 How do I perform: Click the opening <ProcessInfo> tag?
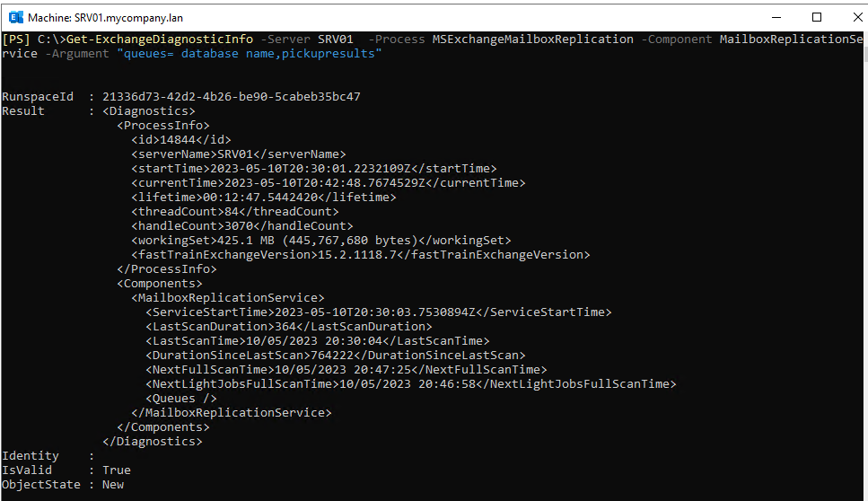(163, 126)
